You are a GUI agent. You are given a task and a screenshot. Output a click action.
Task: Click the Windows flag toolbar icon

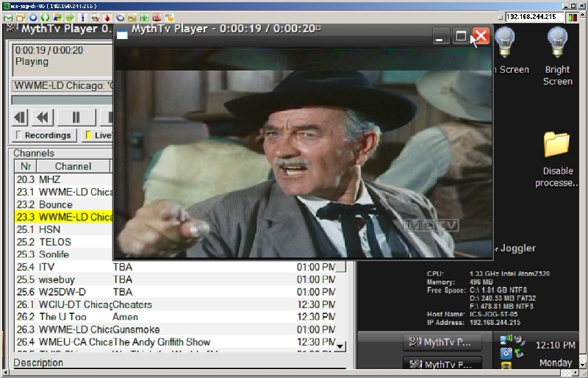[58, 18]
